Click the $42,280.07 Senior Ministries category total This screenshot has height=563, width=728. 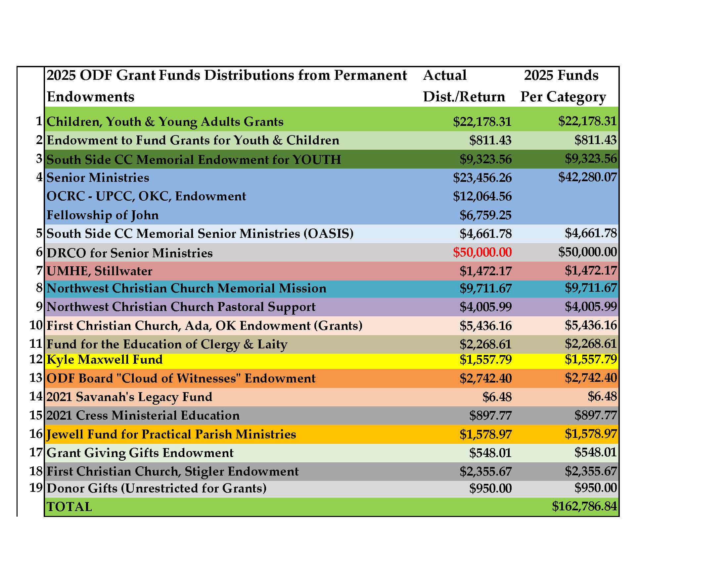pos(588,177)
